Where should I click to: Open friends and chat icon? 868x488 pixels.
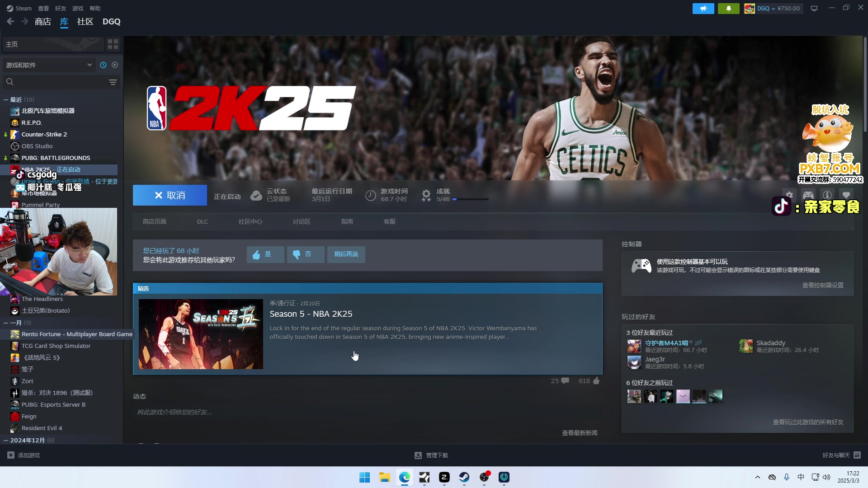coord(857,455)
